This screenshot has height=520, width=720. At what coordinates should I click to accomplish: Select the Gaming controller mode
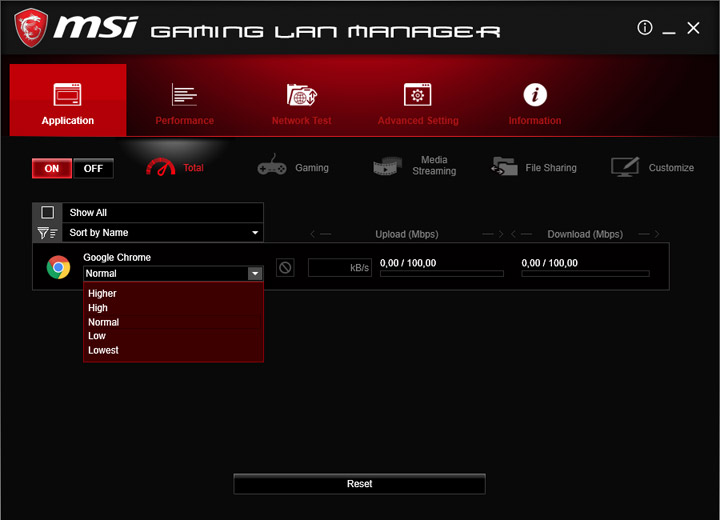point(293,167)
